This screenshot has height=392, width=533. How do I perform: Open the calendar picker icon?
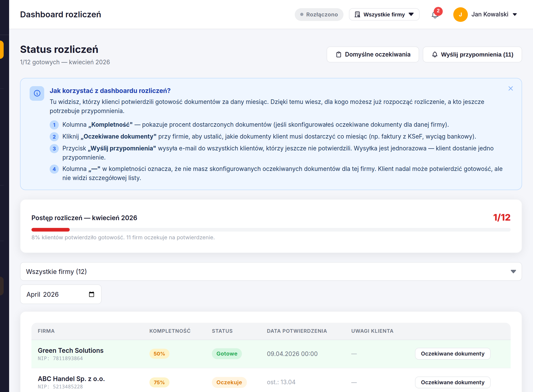point(92,294)
